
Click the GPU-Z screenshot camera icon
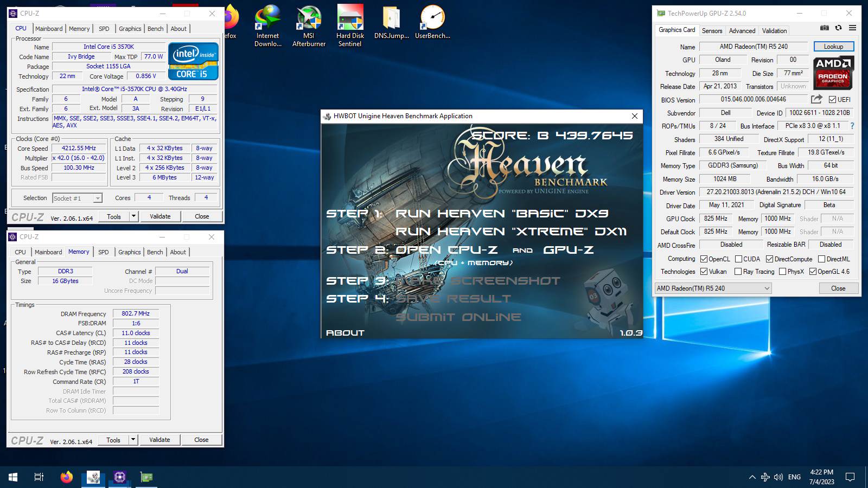pos(825,28)
